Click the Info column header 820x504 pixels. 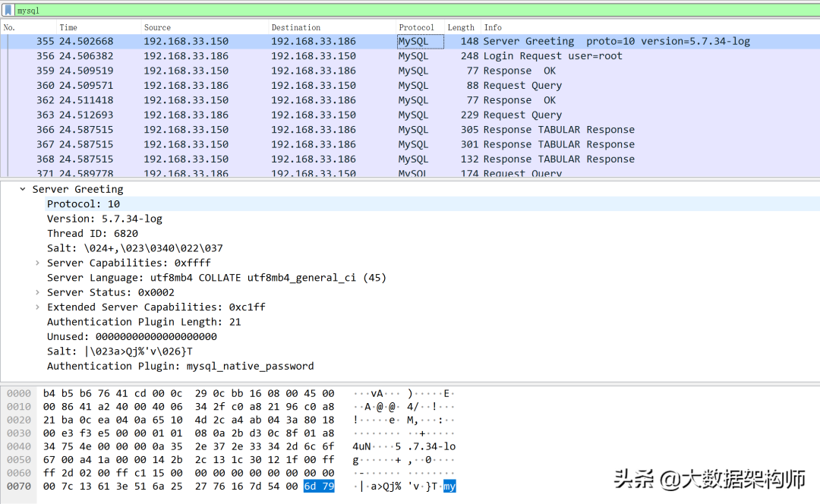650,27
